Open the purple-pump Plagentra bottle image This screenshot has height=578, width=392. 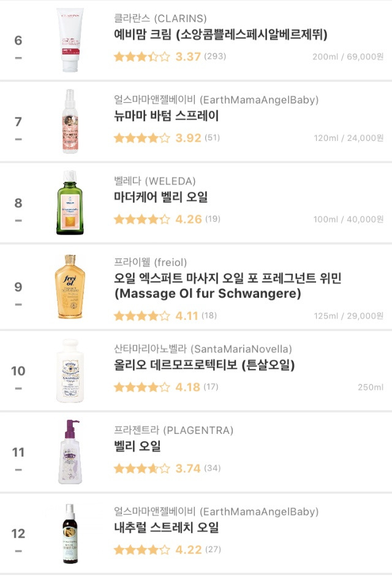pyautogui.click(x=70, y=452)
